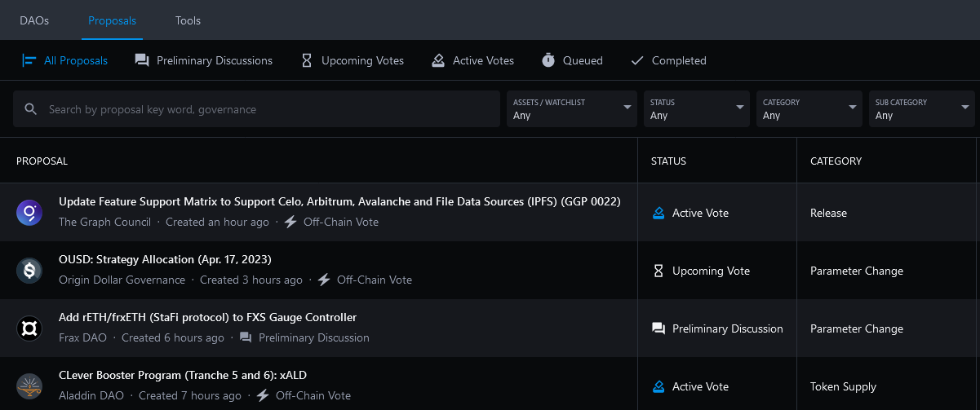Viewport: 980px width, 410px height.
Task: Focus the proposal keyword search field
Action: coord(256,108)
